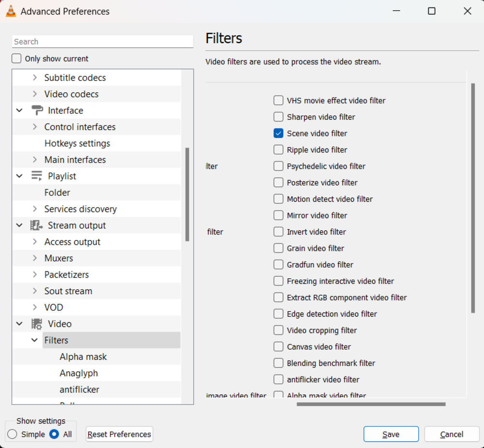Screen dimensions: 484x448
Task: Click into the Search preferences field
Action: point(102,42)
